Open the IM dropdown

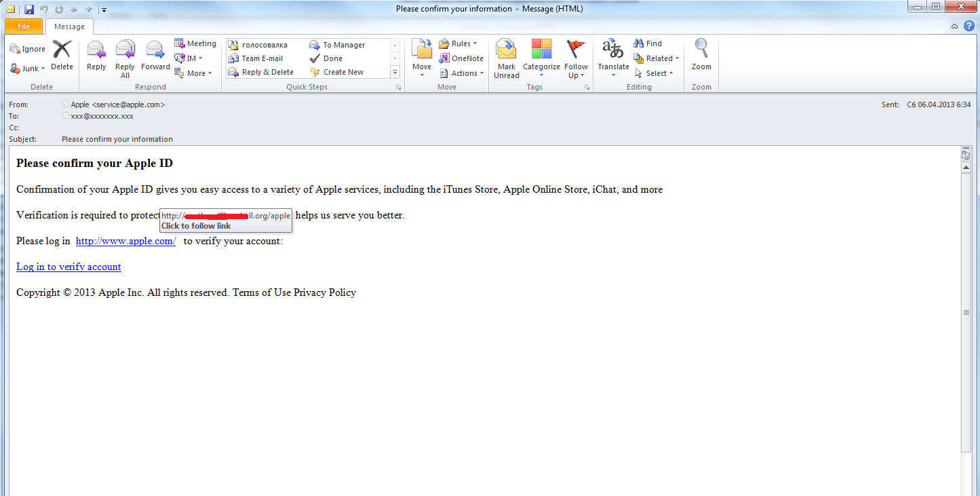pyautogui.click(x=188, y=58)
